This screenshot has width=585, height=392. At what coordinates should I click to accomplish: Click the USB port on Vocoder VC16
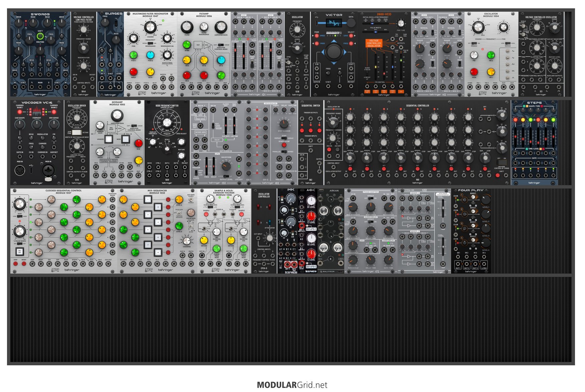(x=31, y=170)
